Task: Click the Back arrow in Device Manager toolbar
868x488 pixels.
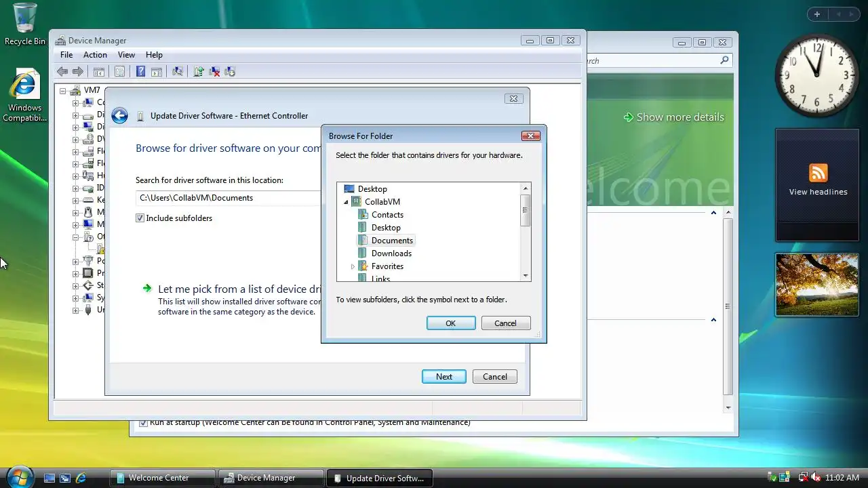Action: point(62,71)
